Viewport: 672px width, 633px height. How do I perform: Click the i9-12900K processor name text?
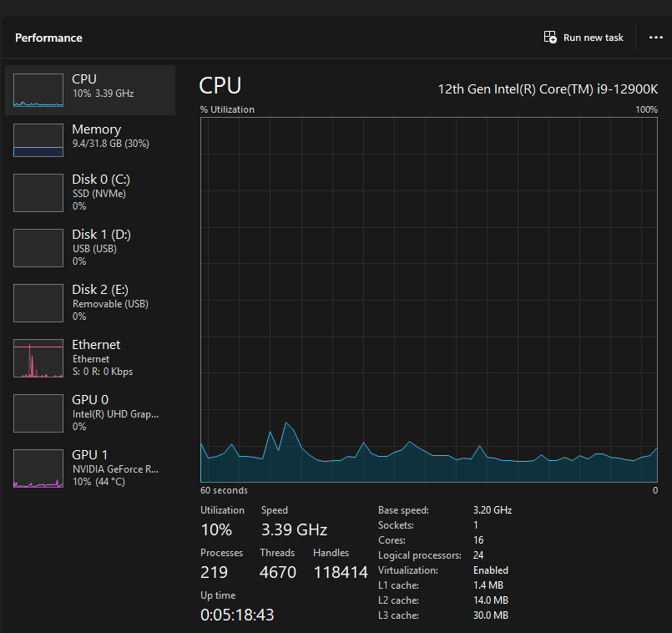pos(548,89)
